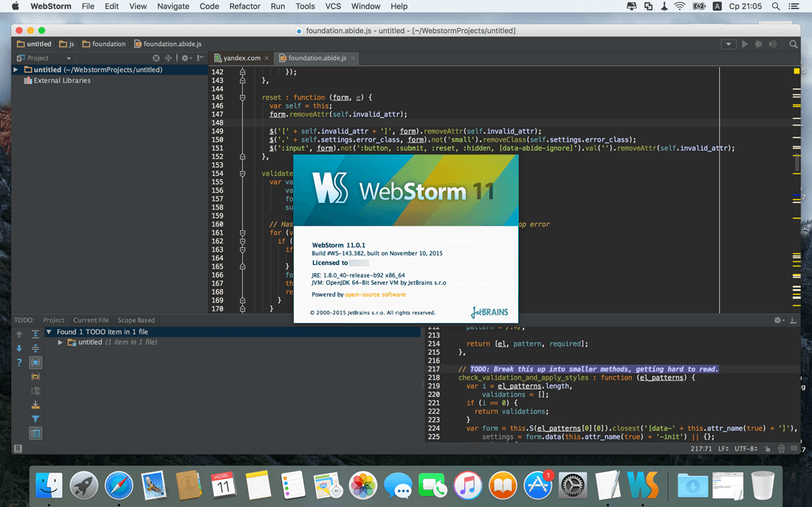Click the Debug bug icon in toolbar
Viewport: 812px width, 507px height.
tap(758, 44)
